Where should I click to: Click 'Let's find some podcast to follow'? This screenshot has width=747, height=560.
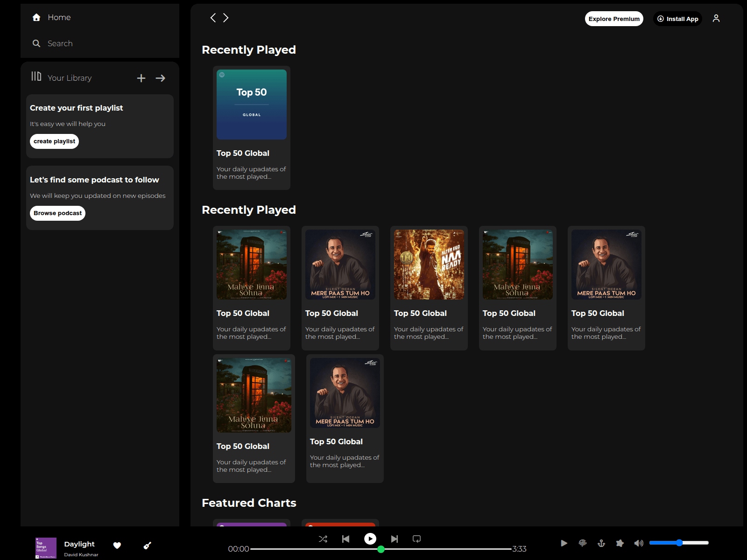pos(94,180)
